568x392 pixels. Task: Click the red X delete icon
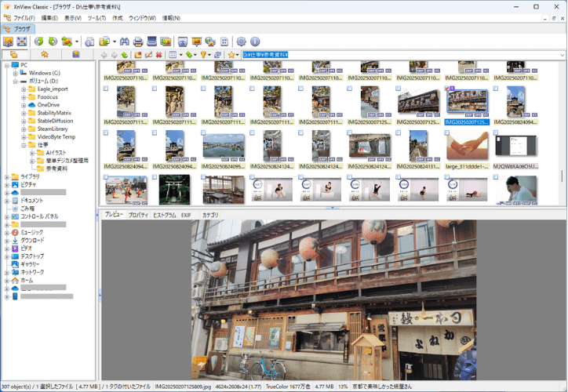[159, 55]
